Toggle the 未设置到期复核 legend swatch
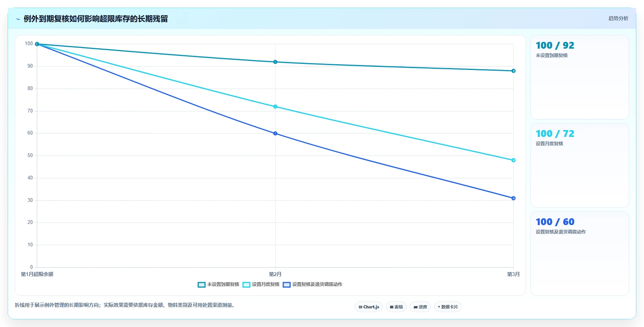 (x=202, y=284)
